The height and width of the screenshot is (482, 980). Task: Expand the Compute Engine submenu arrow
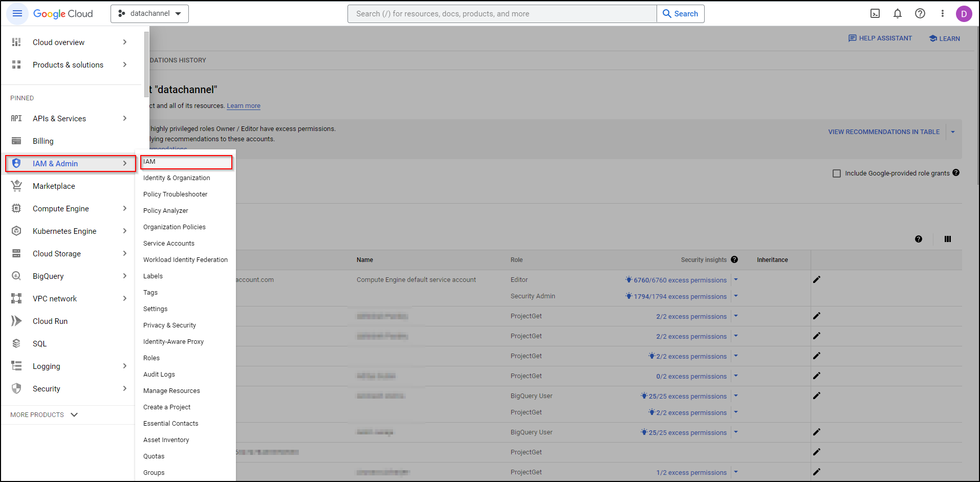pyautogui.click(x=125, y=208)
